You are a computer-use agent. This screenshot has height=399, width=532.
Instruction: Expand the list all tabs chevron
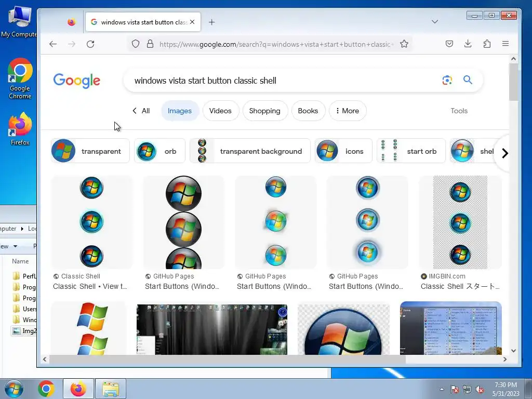pos(435,22)
